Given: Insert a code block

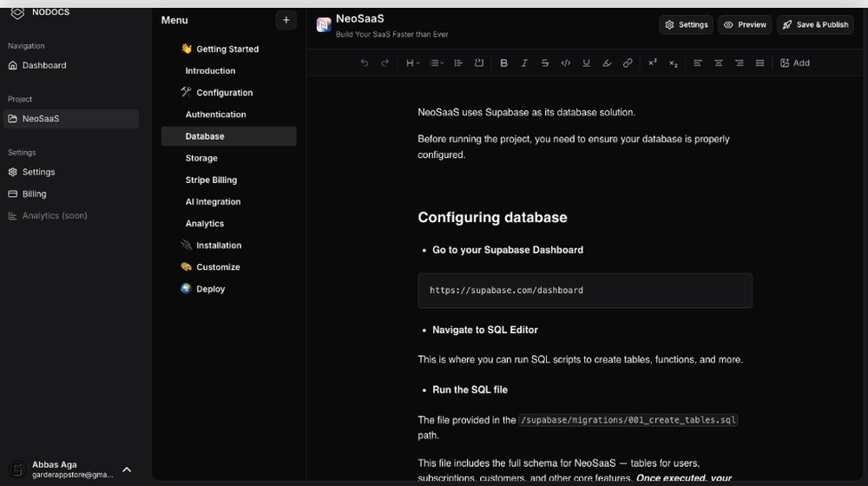Looking at the screenshot, I should (x=479, y=63).
